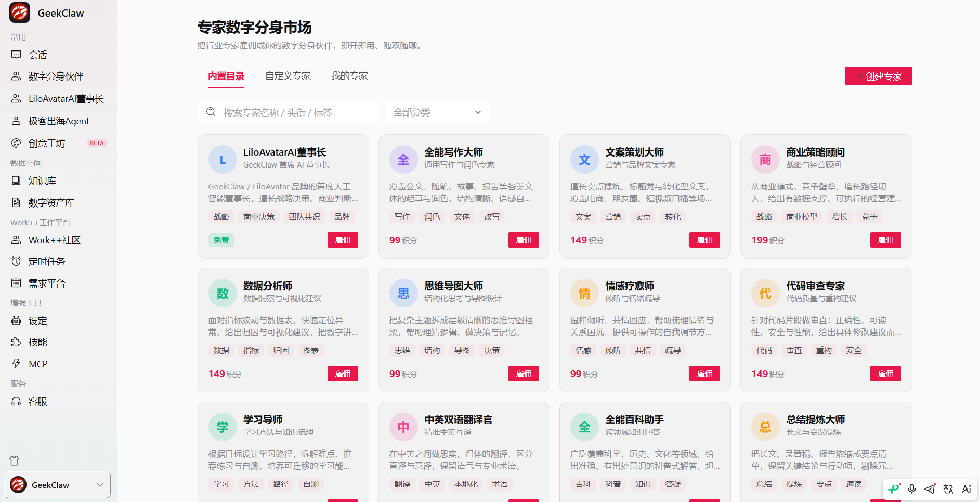Click the 重构 tag on 代码审查专家

point(824,350)
